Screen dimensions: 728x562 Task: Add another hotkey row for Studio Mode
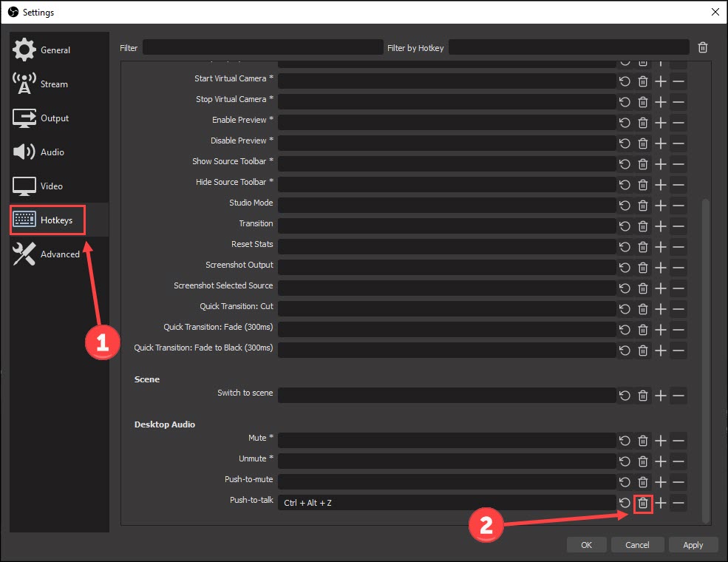click(x=661, y=206)
